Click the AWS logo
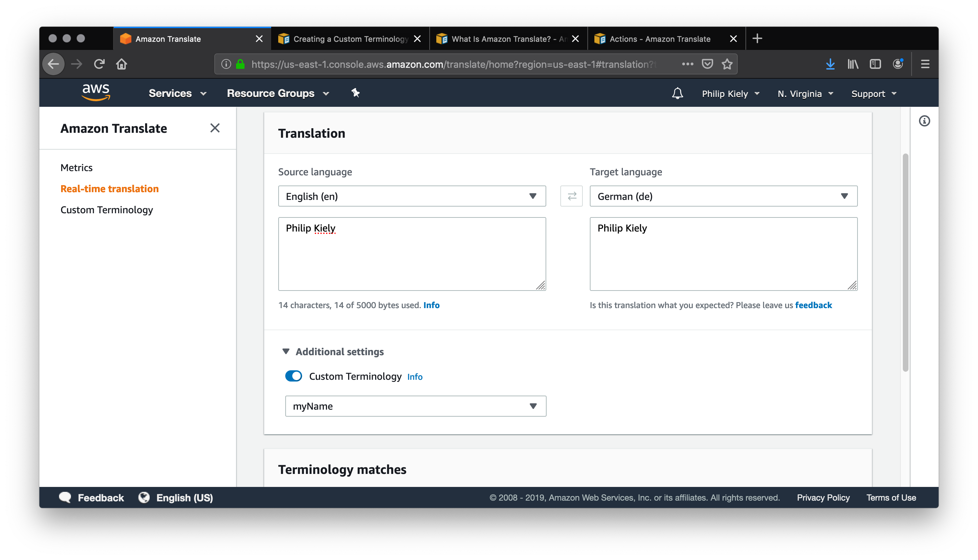Viewport: 978px width, 560px height. point(96,93)
